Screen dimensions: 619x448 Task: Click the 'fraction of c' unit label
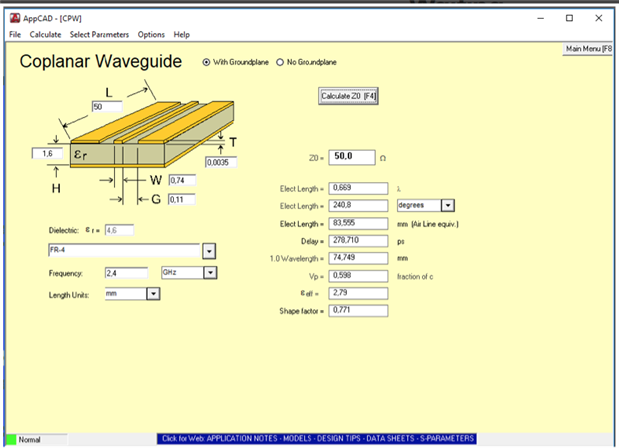(415, 277)
